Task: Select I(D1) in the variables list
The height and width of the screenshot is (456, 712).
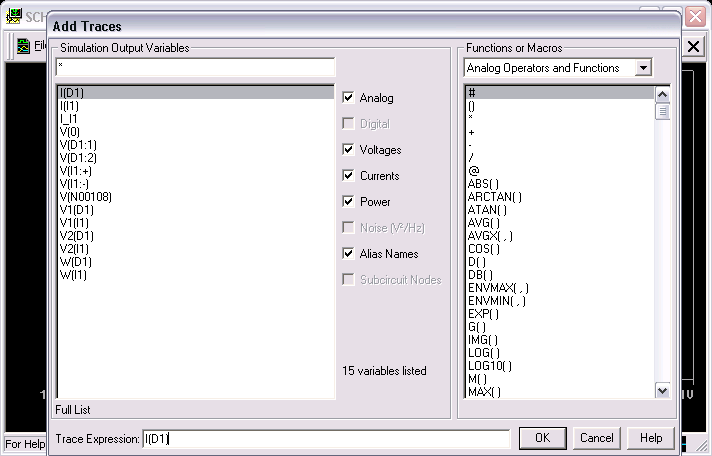Action: click(72, 93)
